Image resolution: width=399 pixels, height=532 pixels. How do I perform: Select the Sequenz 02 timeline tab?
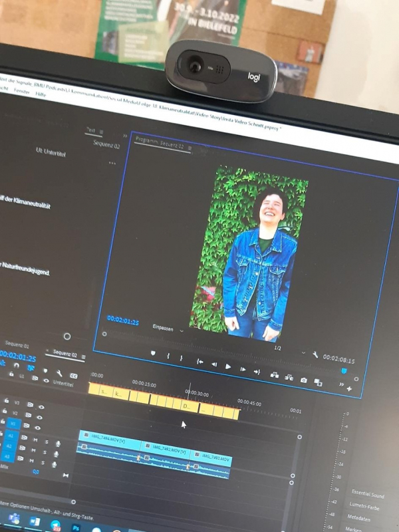coord(65,353)
